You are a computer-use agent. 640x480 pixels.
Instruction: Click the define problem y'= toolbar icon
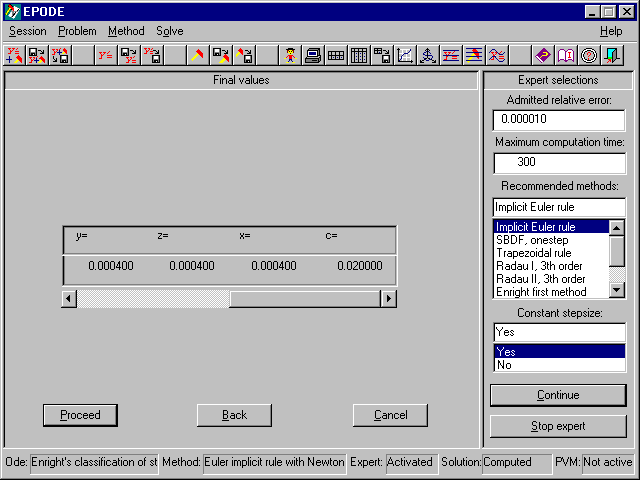[106, 55]
